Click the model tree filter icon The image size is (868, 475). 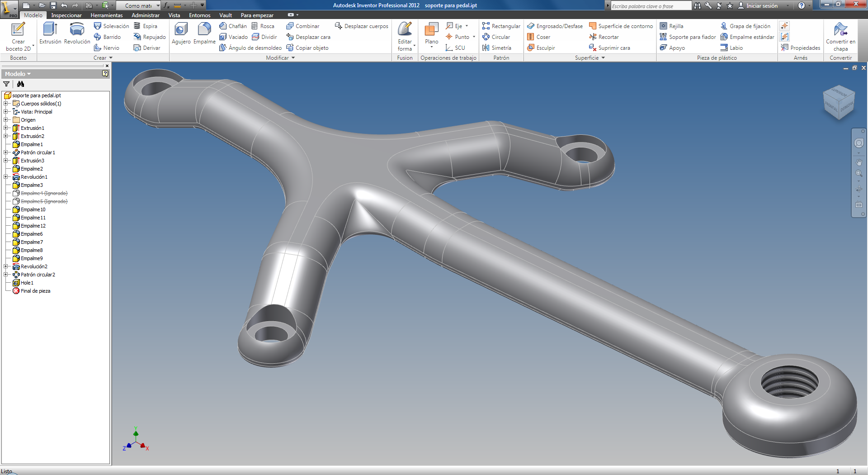pos(6,84)
